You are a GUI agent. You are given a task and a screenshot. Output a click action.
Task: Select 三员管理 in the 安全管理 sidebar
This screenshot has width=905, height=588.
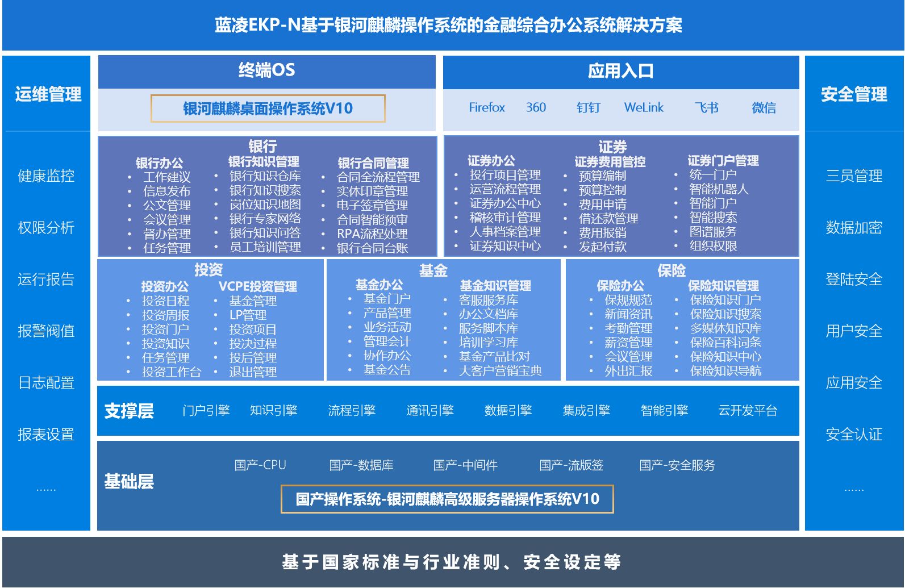853,176
